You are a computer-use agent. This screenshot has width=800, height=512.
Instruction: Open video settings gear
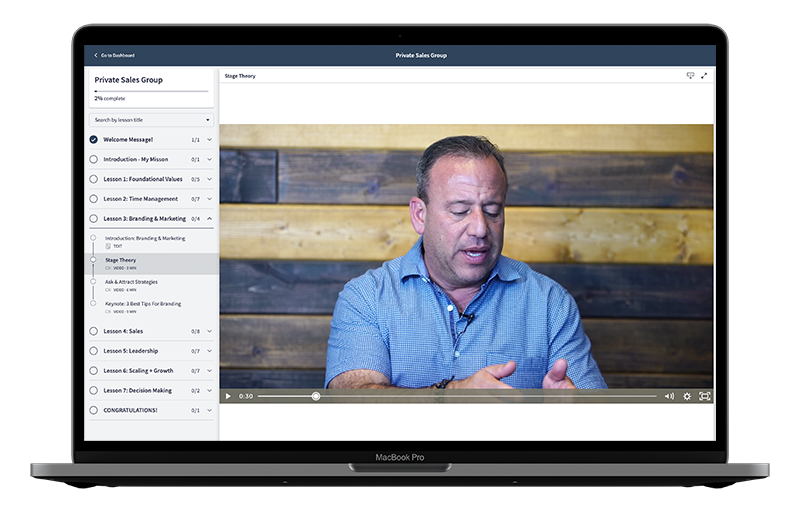point(687,396)
